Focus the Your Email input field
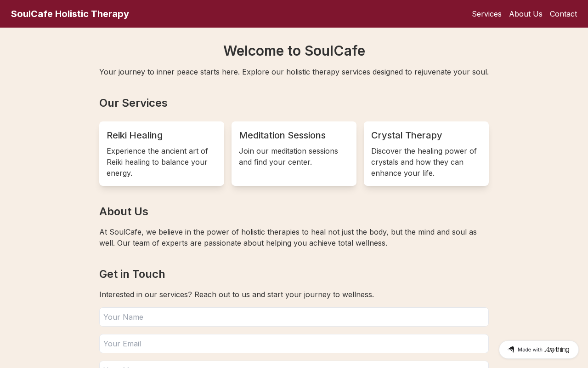Image resolution: width=588 pixels, height=368 pixels. [294, 344]
